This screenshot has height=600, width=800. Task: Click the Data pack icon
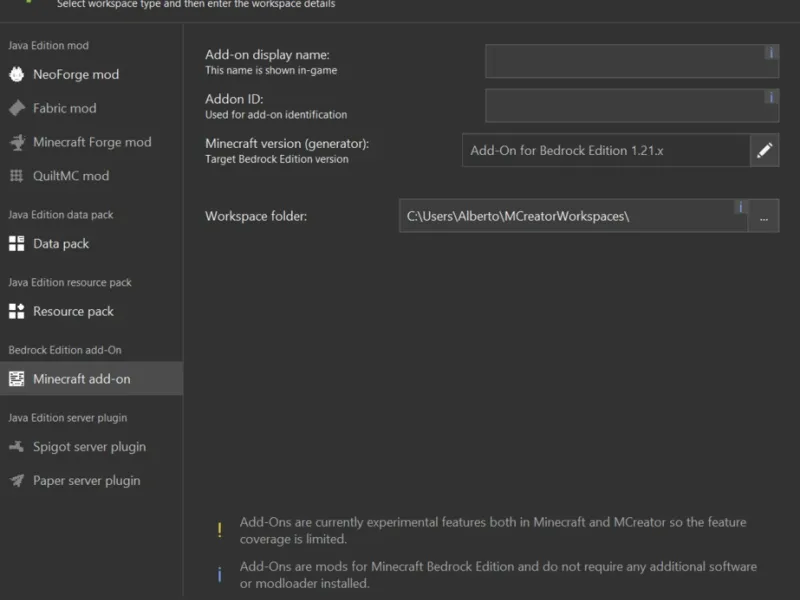pyautogui.click(x=16, y=244)
